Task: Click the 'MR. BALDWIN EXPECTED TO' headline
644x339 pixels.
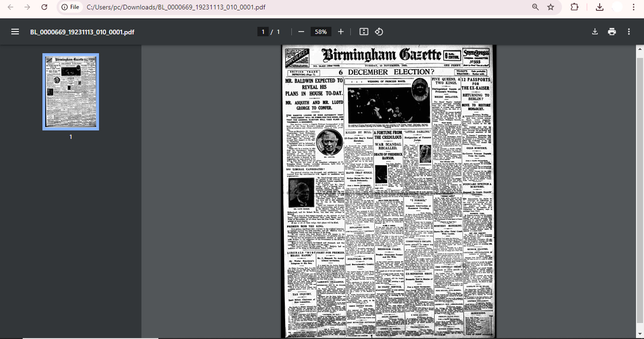Action: [x=314, y=81]
